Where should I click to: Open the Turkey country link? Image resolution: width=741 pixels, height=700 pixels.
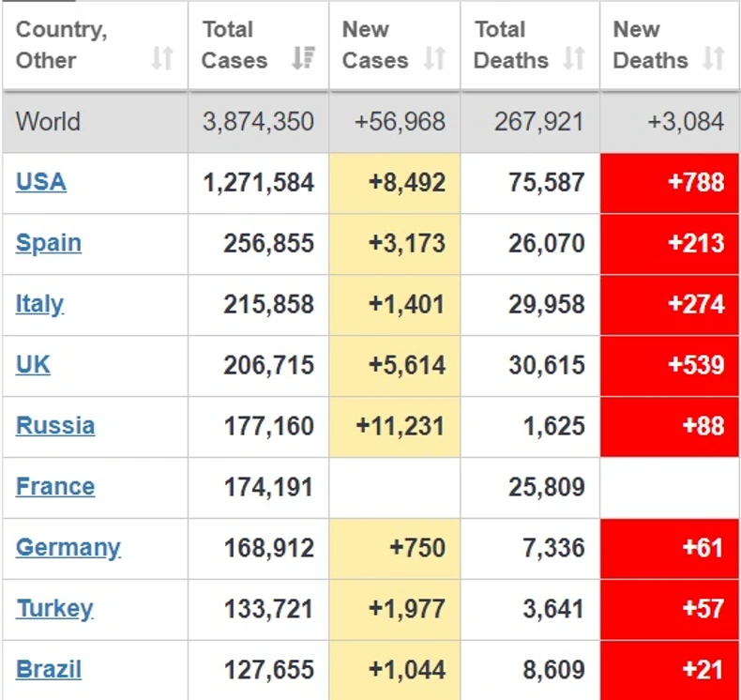click(54, 608)
